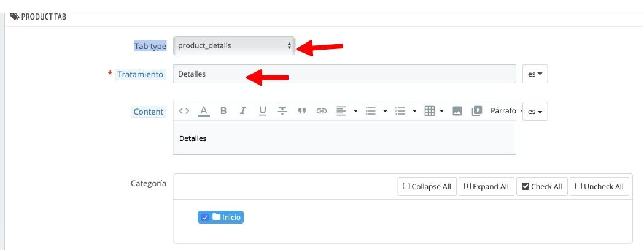
Task: Apply bold formatting in Content editor
Action: 223,111
